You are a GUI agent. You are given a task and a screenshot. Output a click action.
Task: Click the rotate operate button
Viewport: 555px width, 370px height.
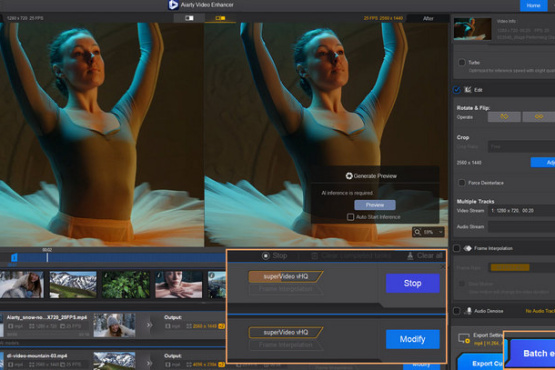tap(504, 117)
